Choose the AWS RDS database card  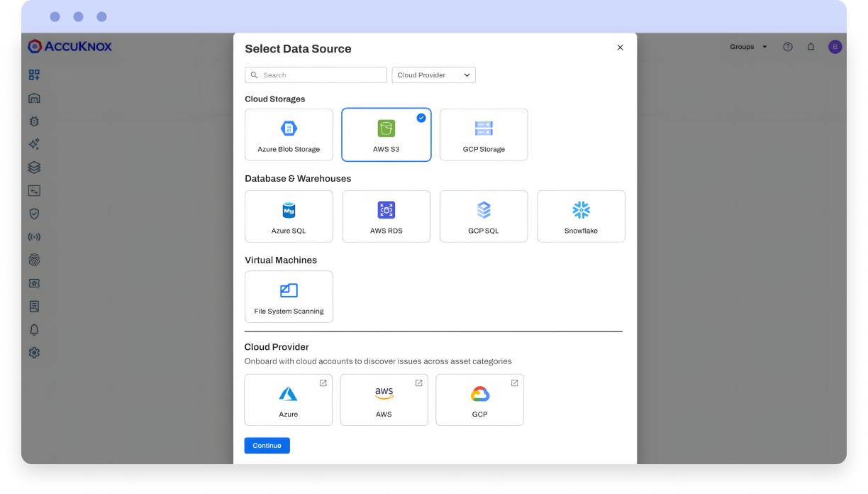pos(386,216)
